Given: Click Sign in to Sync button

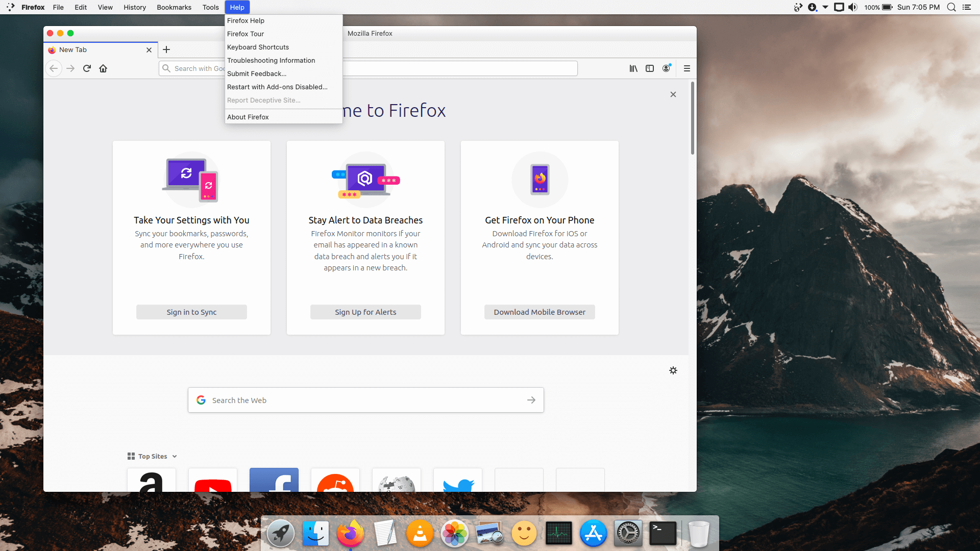Looking at the screenshot, I should (191, 312).
